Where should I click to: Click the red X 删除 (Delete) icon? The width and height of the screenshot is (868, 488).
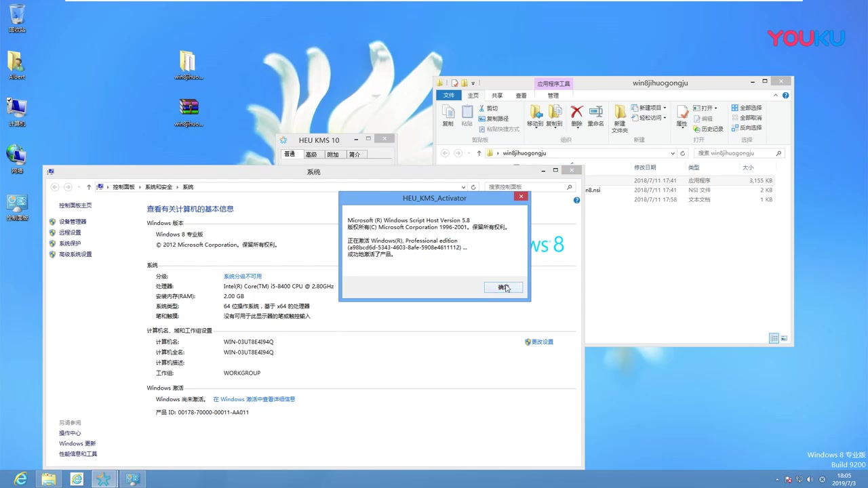576,116
